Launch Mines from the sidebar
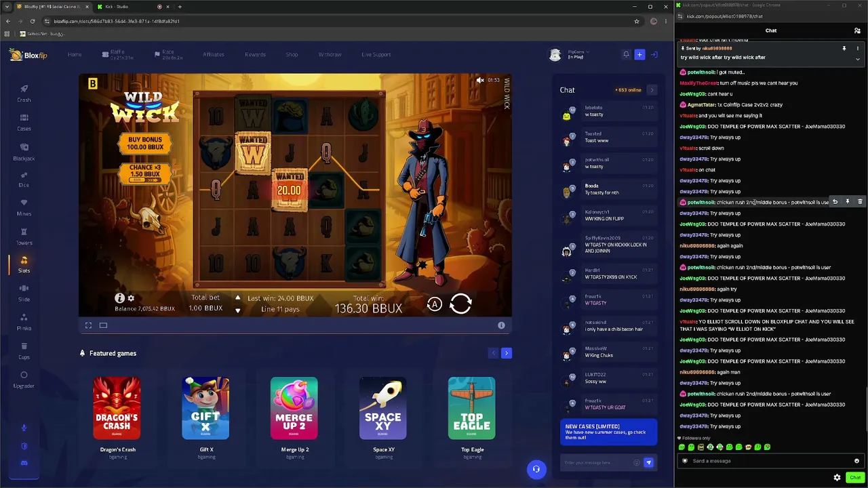This screenshot has width=868, height=488. [x=24, y=207]
